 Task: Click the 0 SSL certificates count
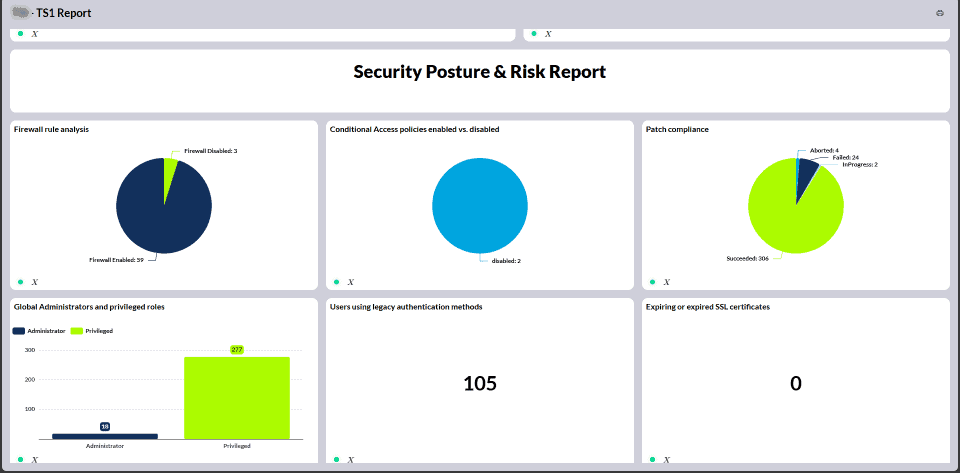[796, 384]
